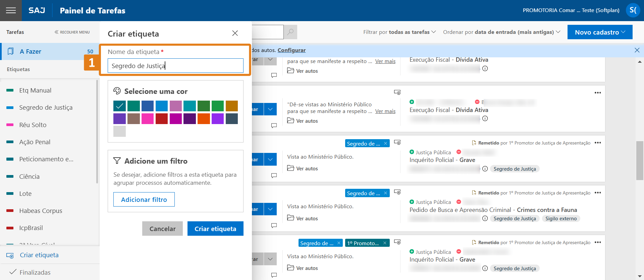Expand the Ordenar por data de entrada dropdown
644x280 pixels.
click(x=501, y=32)
